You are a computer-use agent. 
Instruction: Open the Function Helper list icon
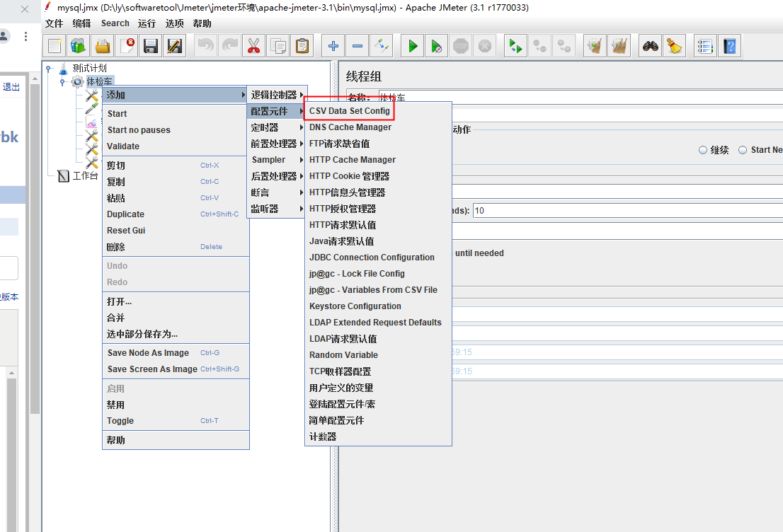pyautogui.click(x=705, y=47)
